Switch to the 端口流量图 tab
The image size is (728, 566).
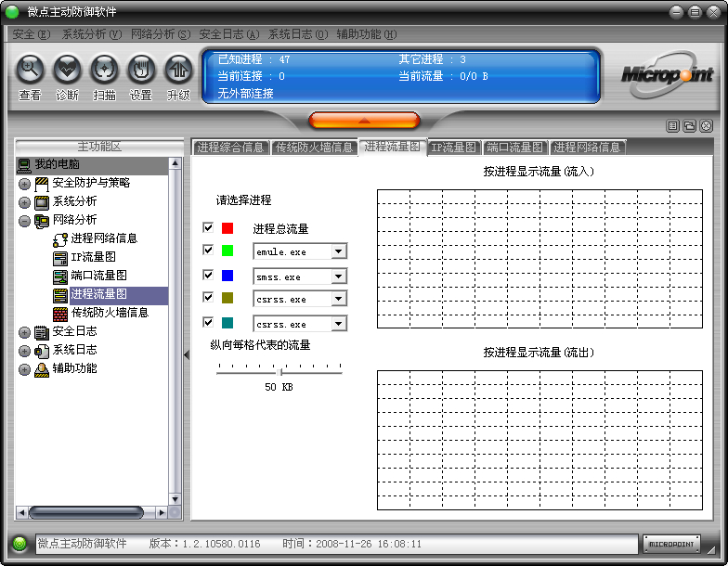[x=514, y=148]
